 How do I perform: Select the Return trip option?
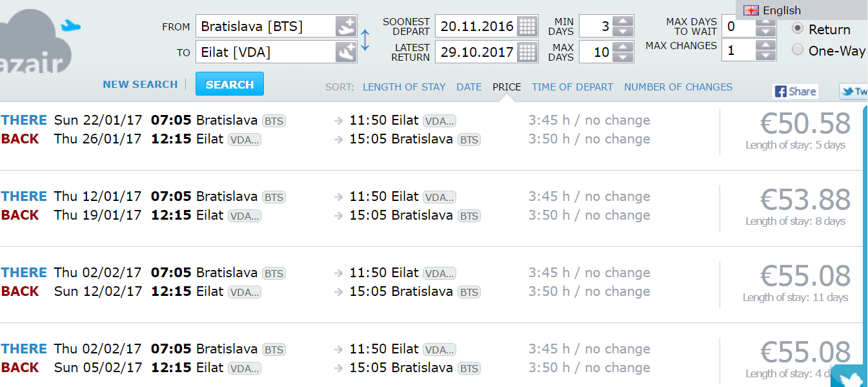(x=798, y=29)
